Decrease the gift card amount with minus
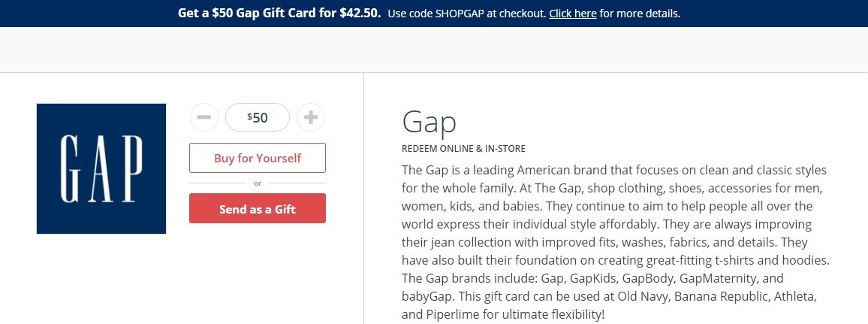The image size is (868, 324). (204, 117)
